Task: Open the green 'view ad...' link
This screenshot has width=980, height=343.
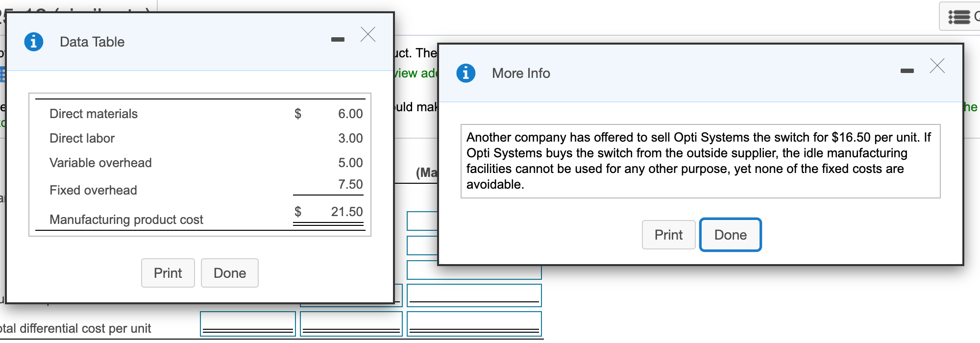Action: [x=416, y=73]
